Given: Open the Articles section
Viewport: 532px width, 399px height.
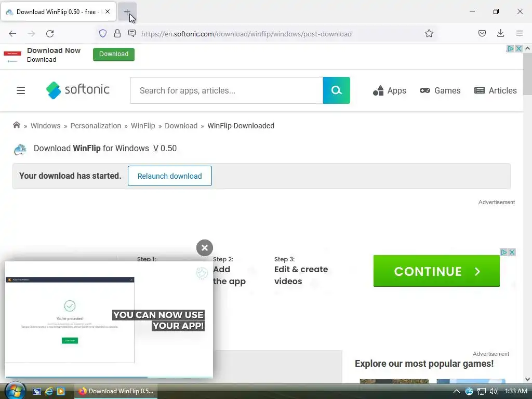Looking at the screenshot, I should coord(495,90).
